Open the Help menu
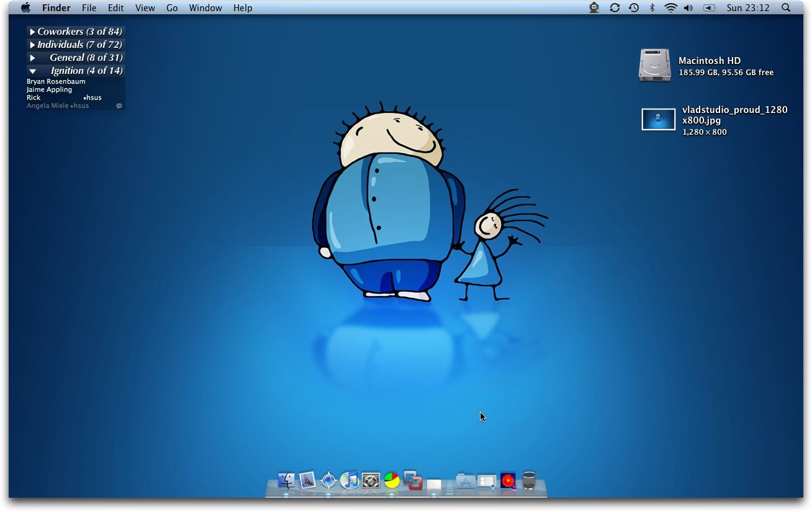812x512 pixels. point(243,8)
